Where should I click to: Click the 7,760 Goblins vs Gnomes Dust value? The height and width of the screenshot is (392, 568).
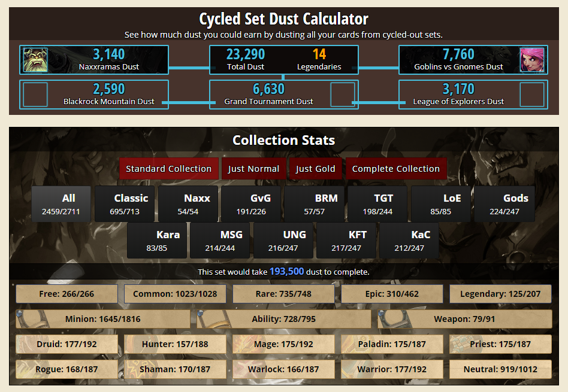(458, 54)
